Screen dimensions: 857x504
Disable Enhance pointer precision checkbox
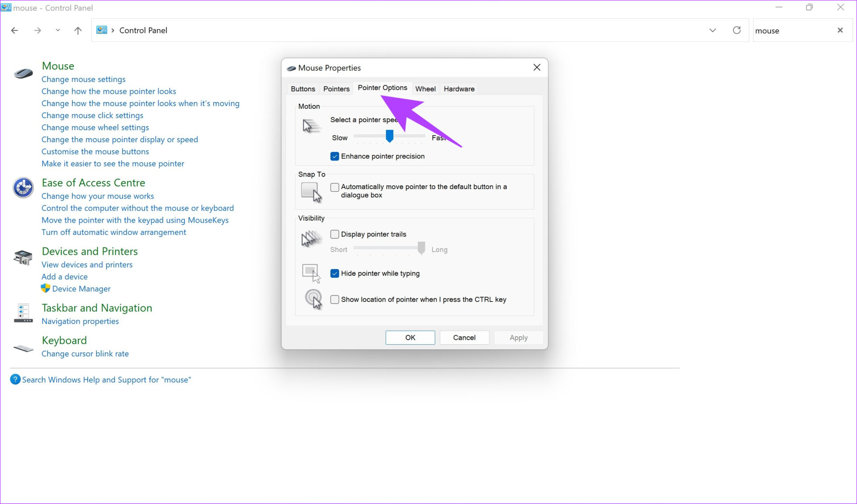point(335,156)
